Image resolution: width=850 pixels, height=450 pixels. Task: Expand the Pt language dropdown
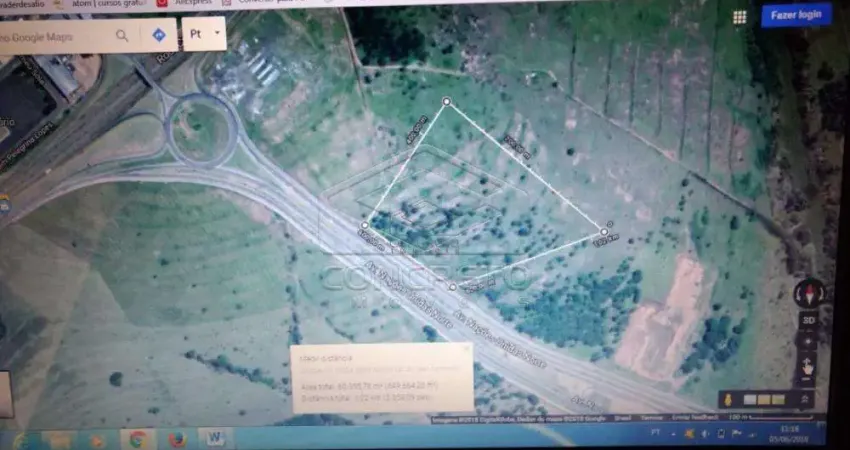[218, 33]
